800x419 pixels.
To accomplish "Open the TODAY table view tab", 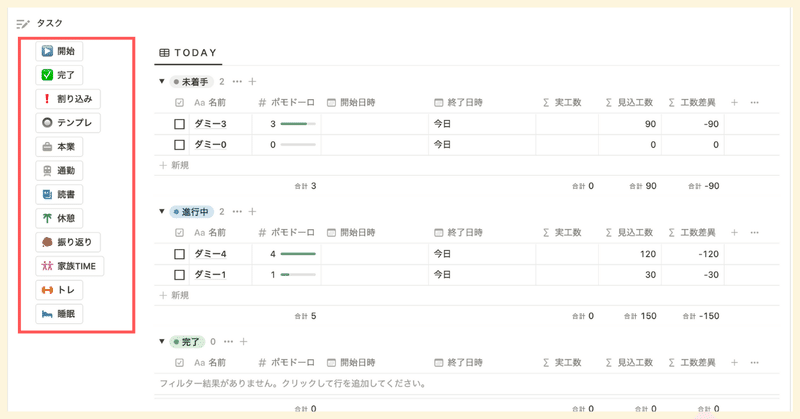I will pyautogui.click(x=188, y=53).
